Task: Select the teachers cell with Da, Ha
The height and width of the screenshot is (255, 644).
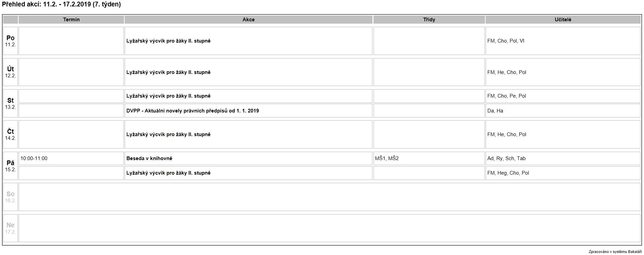Action: click(x=563, y=110)
